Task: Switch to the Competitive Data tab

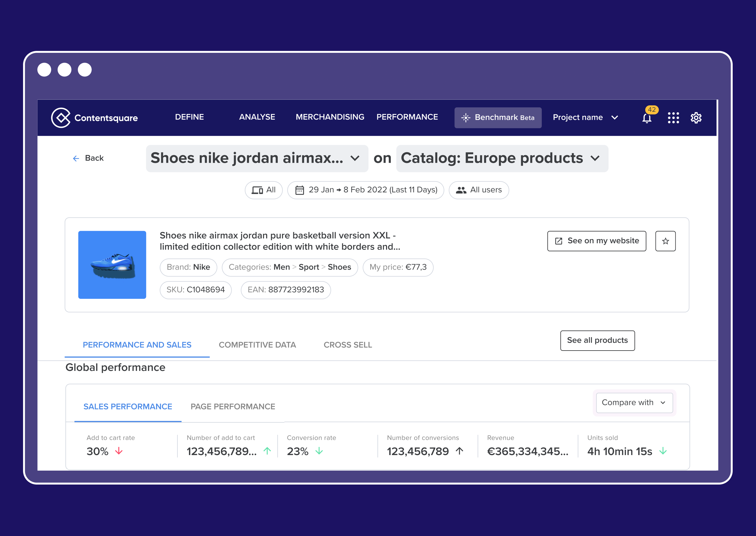Action: [x=257, y=345]
